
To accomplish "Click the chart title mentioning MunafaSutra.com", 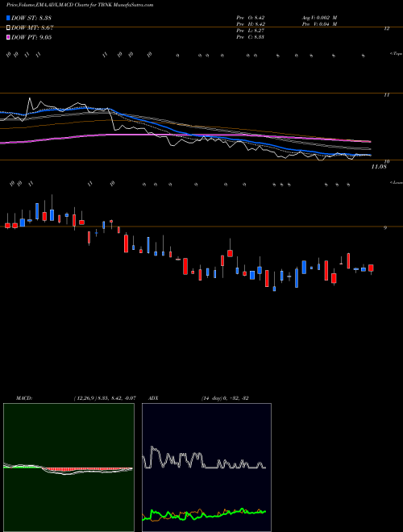I will (x=80, y=5).
